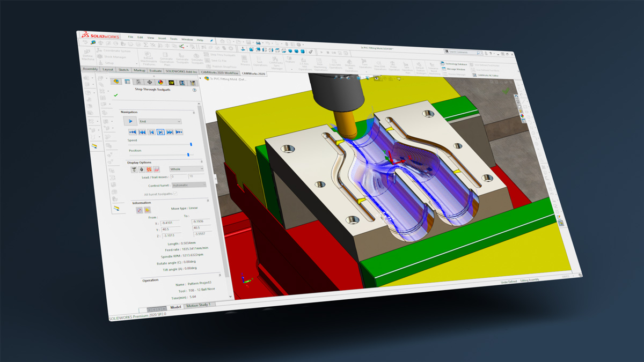This screenshot has width=644, height=362.
Task: Open the File menu
Action: (130, 37)
